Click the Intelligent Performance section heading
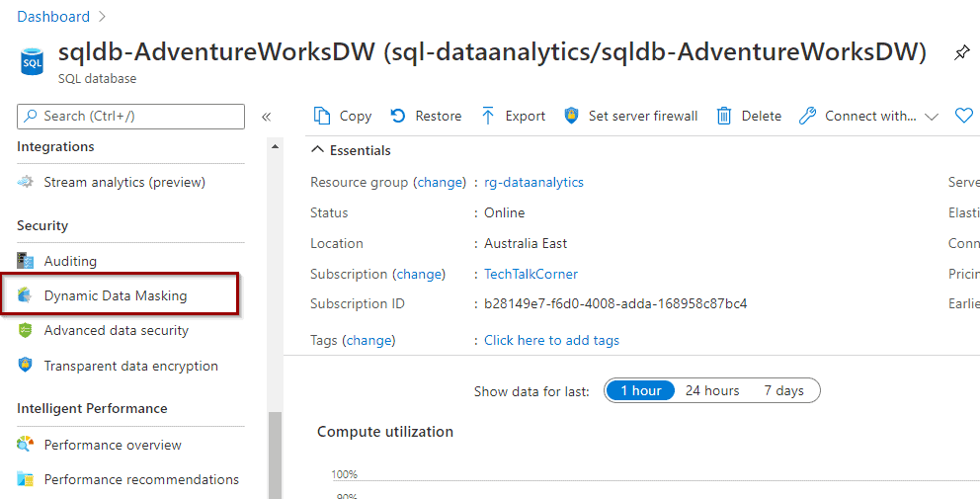 [x=92, y=408]
